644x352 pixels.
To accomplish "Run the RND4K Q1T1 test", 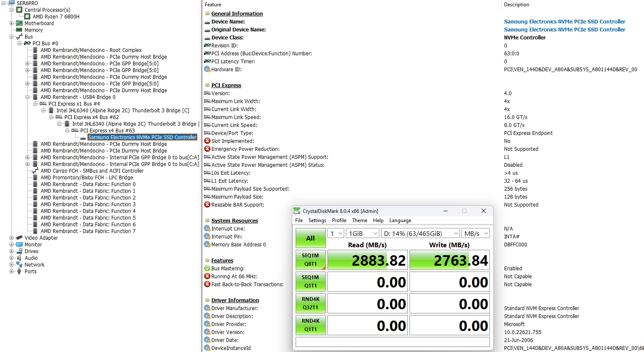I will point(310,325).
